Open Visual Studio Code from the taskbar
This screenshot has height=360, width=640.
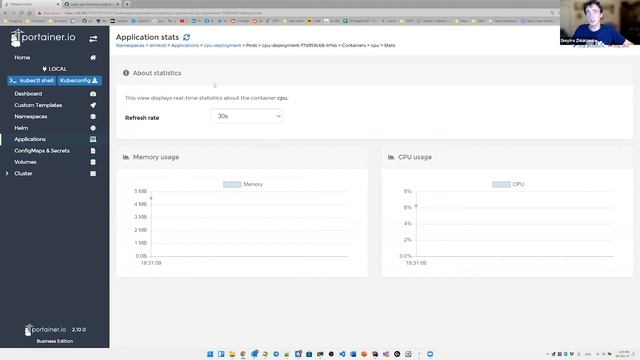pyautogui.click(x=342, y=354)
